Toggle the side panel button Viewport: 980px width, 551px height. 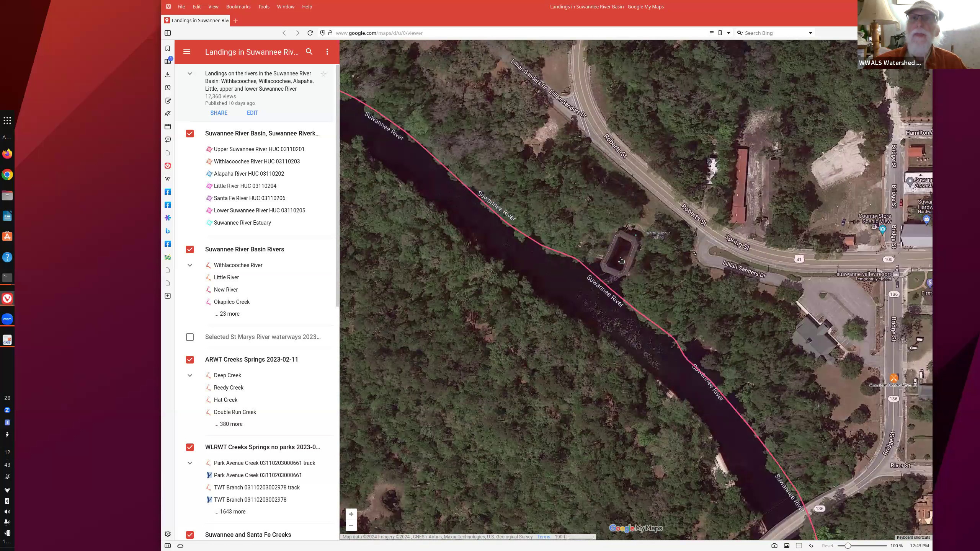click(x=167, y=33)
